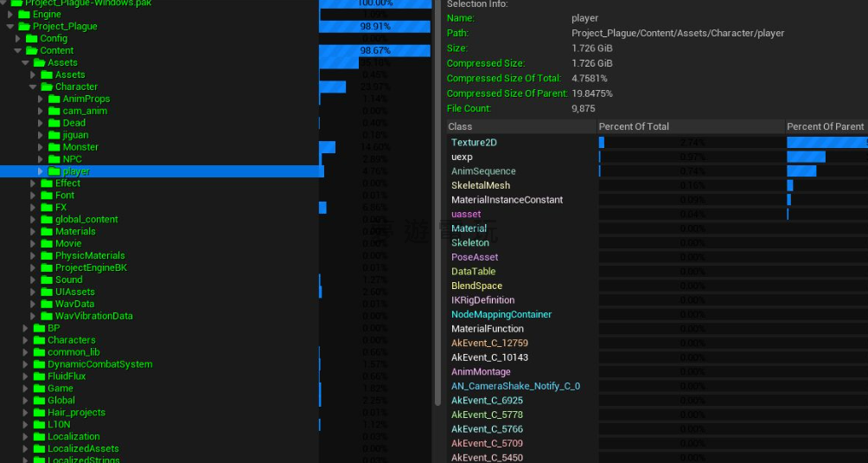Click the FX folder icon
Viewport: 868px width, 463px height.
(47, 208)
